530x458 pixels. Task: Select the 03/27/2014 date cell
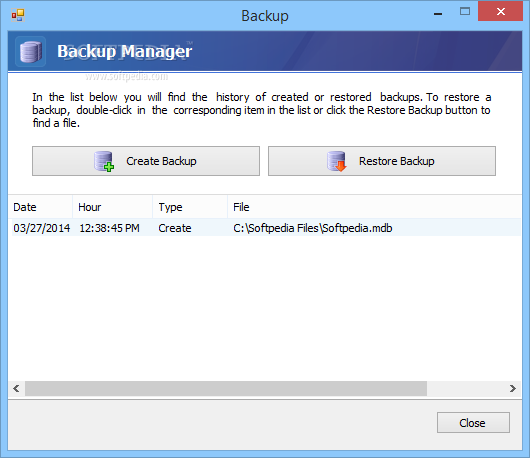[x=42, y=228]
